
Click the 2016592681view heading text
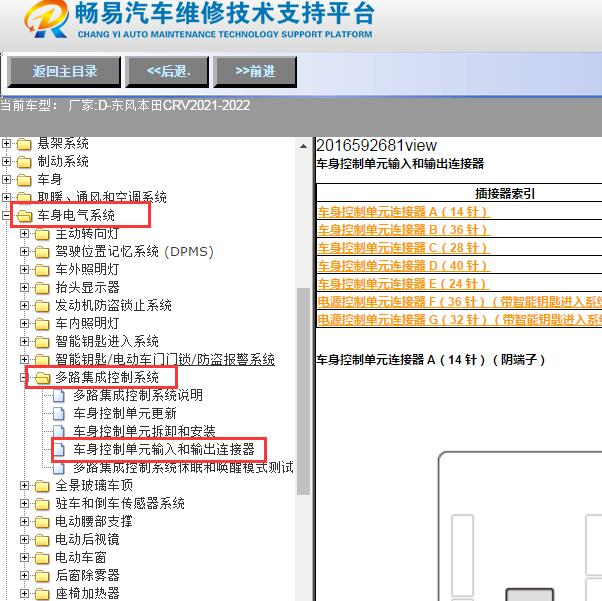point(376,146)
